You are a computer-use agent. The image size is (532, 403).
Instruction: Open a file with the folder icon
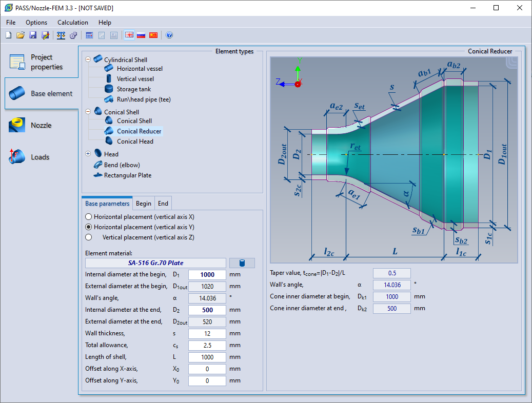tap(21, 35)
